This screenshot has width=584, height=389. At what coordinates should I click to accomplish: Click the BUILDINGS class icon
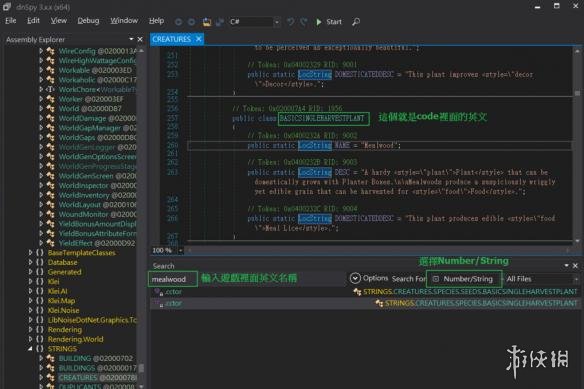tap(51, 368)
